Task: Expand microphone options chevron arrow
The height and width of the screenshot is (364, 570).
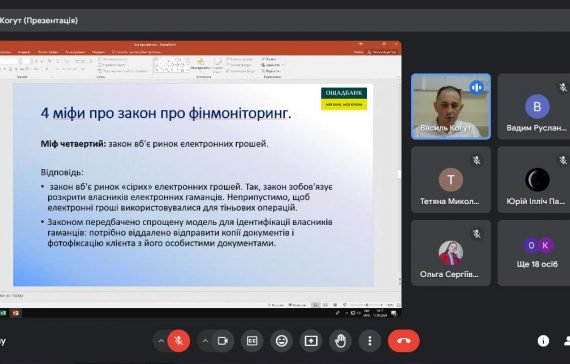Action: pos(161,341)
